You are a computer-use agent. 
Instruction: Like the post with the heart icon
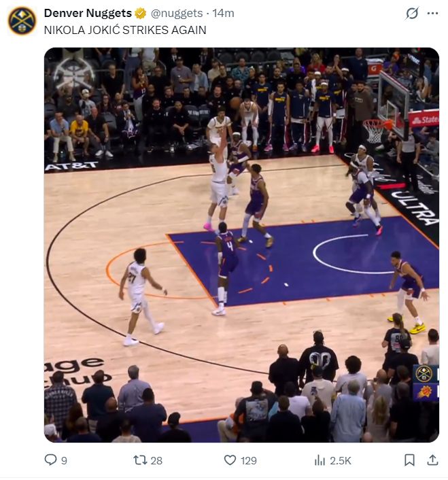pos(230,460)
